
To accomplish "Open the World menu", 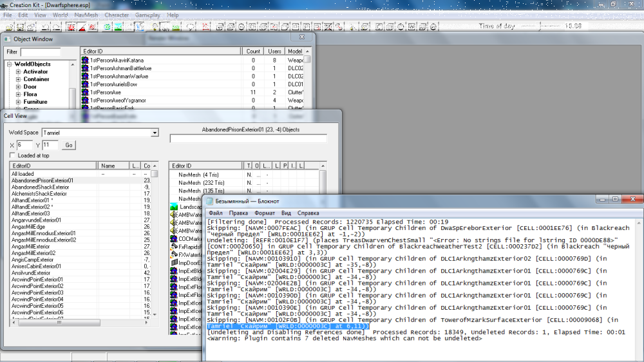I will pyautogui.click(x=60, y=15).
